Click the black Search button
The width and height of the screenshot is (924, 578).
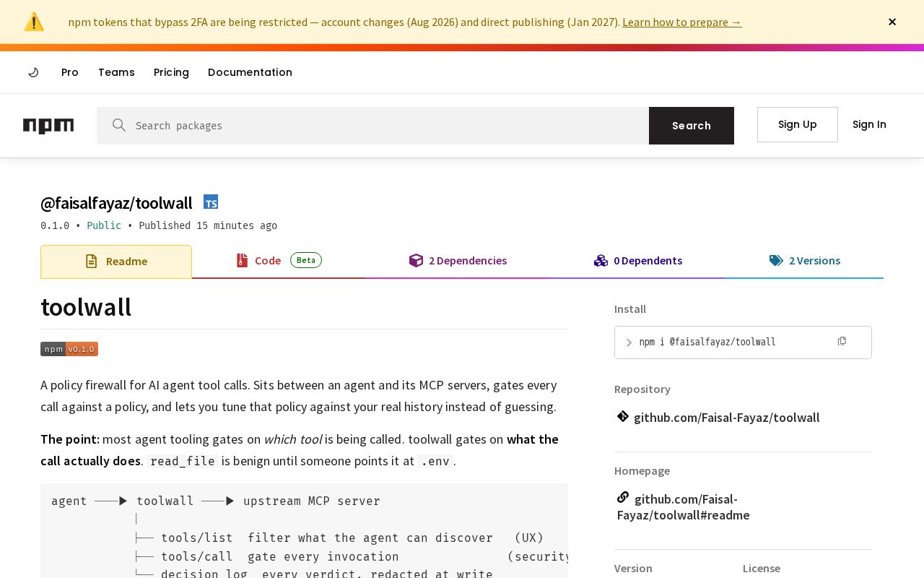692,126
